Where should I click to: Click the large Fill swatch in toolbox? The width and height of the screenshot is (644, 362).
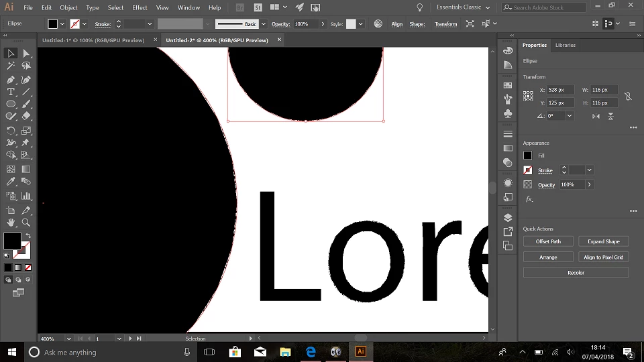point(12,241)
